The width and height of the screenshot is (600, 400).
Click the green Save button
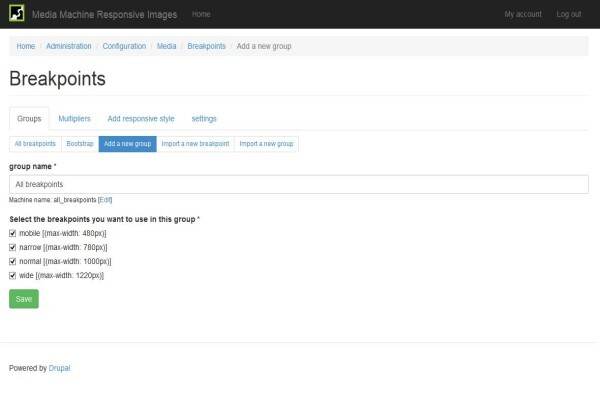point(24,299)
